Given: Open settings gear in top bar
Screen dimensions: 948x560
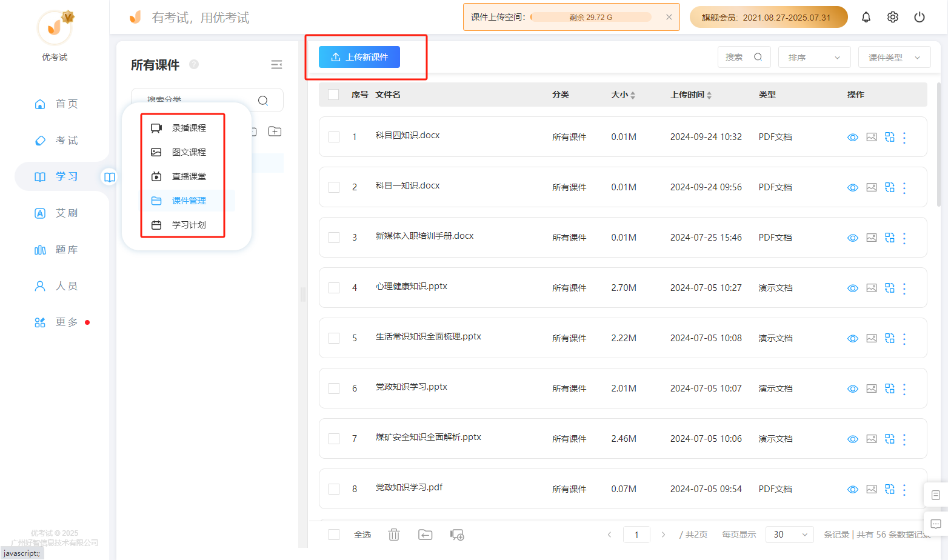Looking at the screenshot, I should 893,17.
